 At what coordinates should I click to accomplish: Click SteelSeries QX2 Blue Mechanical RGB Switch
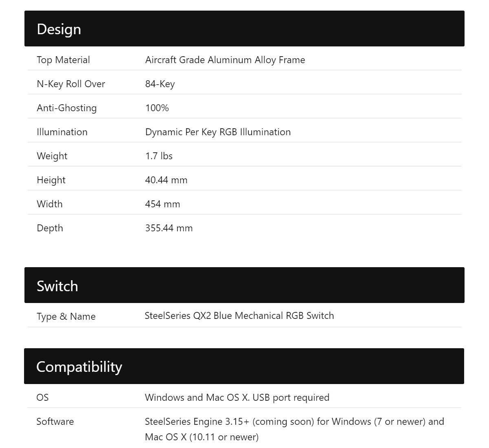pos(239,316)
